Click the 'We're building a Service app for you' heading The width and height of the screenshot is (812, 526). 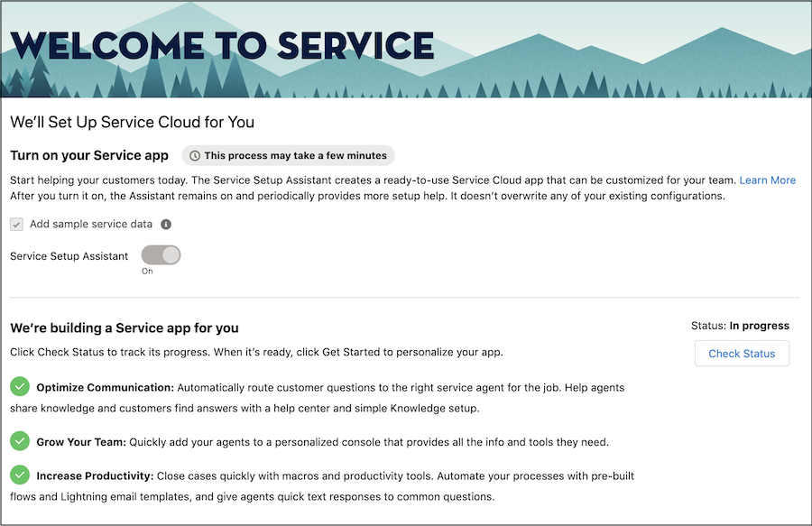[x=125, y=328]
